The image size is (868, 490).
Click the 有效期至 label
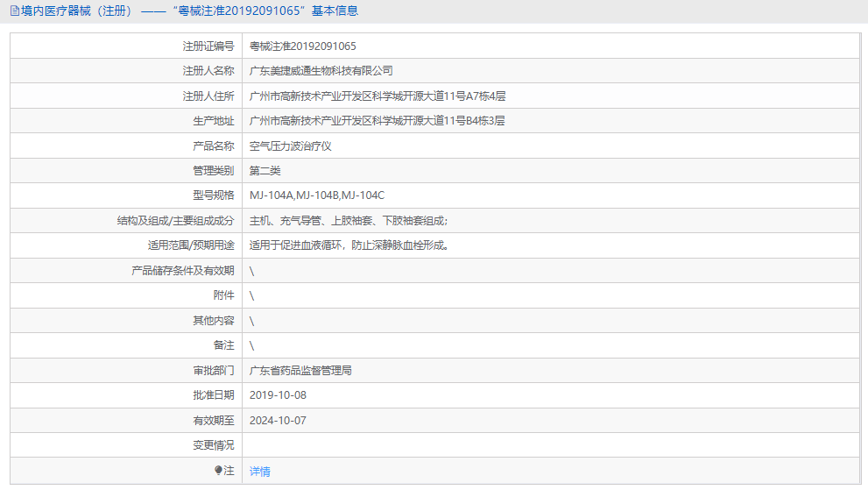coord(213,420)
